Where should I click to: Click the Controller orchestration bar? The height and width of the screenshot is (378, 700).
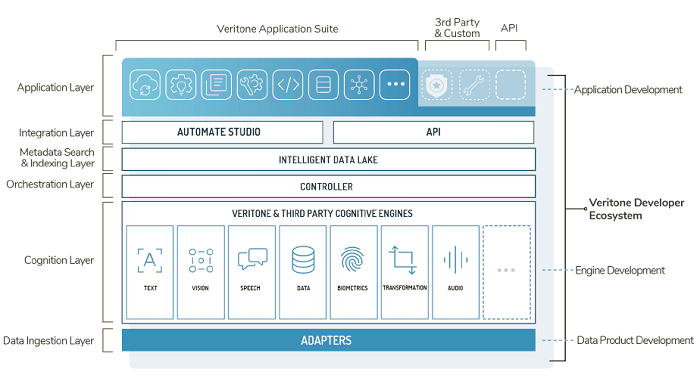329,187
